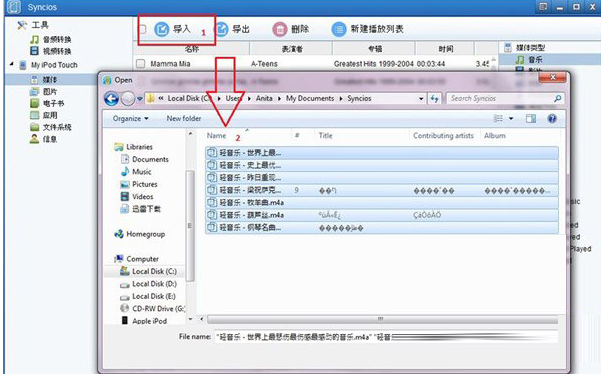Open the Pictures library
This screenshot has width=601, height=375.
click(139, 184)
